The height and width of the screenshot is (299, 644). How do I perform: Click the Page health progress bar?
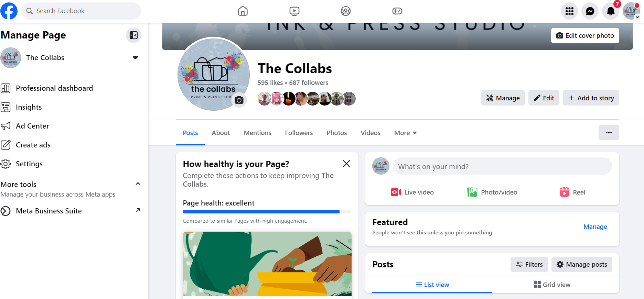point(267,212)
